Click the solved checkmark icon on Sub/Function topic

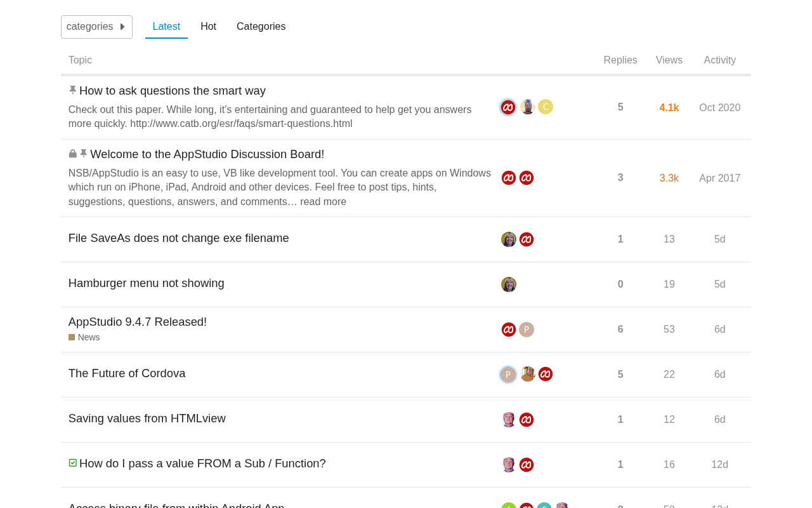click(72, 463)
